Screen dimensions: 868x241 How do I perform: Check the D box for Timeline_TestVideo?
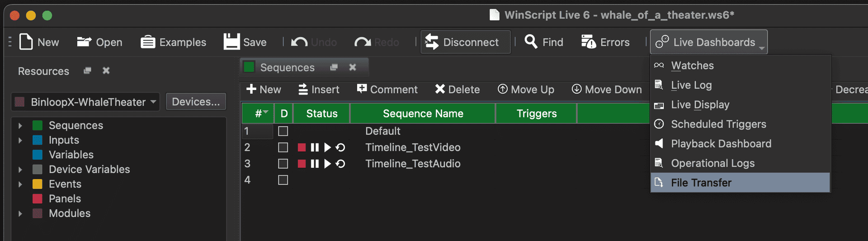click(x=283, y=147)
